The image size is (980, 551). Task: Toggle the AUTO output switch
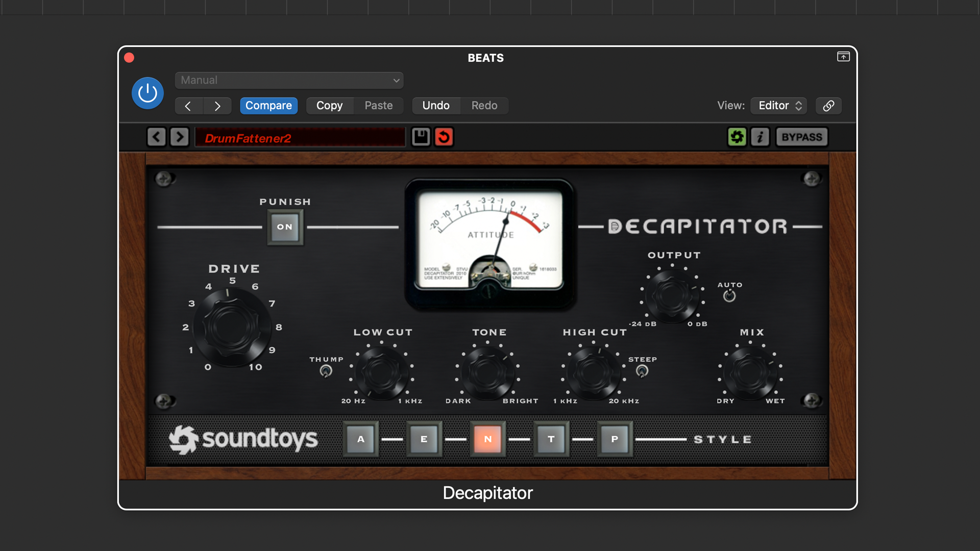point(729,296)
